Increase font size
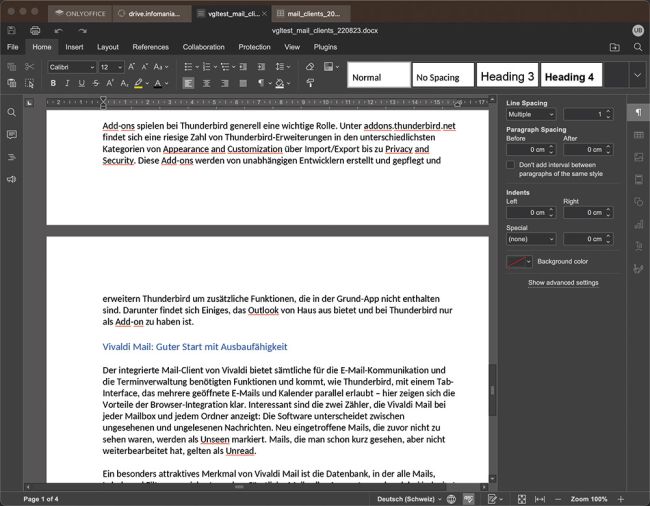 pos(131,67)
